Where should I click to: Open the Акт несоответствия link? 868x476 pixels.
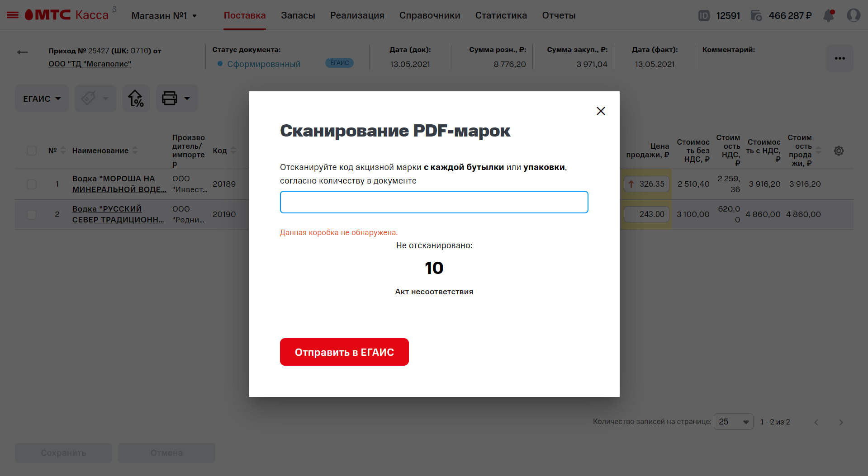tap(434, 292)
